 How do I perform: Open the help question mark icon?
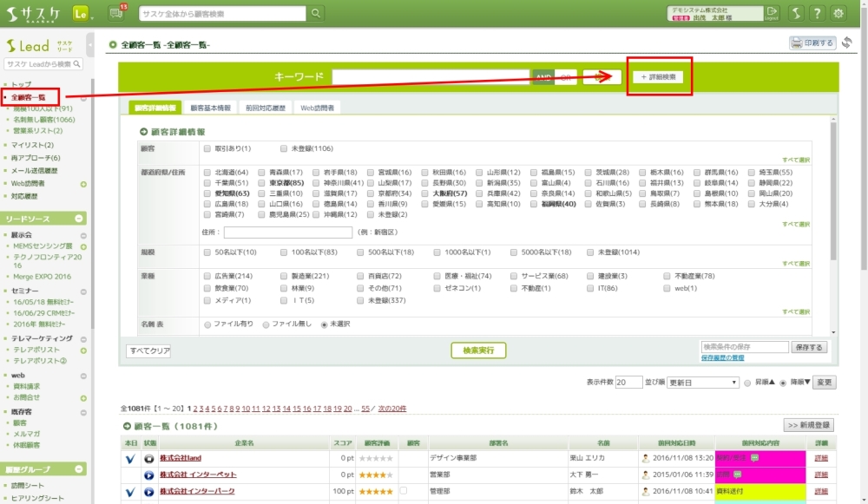pos(816,13)
